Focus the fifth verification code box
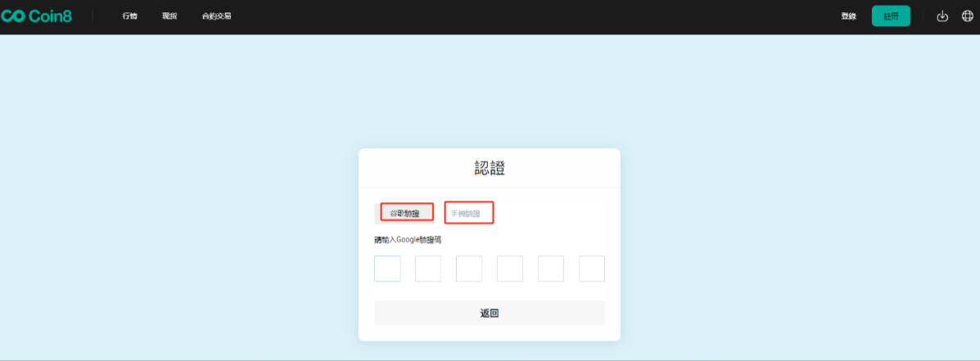980x361 pixels. (551, 268)
